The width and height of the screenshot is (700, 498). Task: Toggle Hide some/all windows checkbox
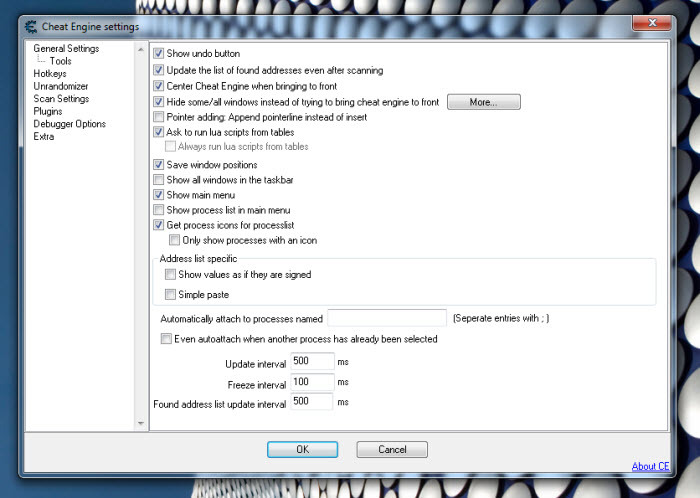(x=158, y=102)
